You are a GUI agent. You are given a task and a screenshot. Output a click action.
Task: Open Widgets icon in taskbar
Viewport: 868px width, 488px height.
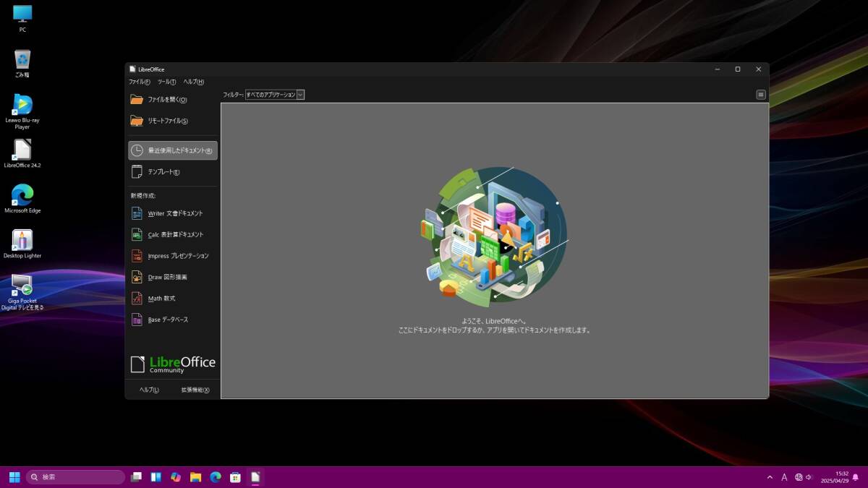pos(156,477)
